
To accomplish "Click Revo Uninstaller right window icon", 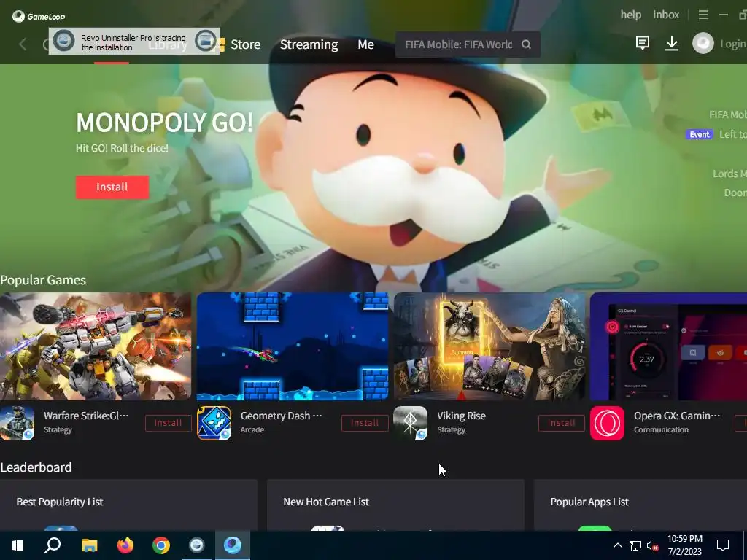I will point(205,41).
